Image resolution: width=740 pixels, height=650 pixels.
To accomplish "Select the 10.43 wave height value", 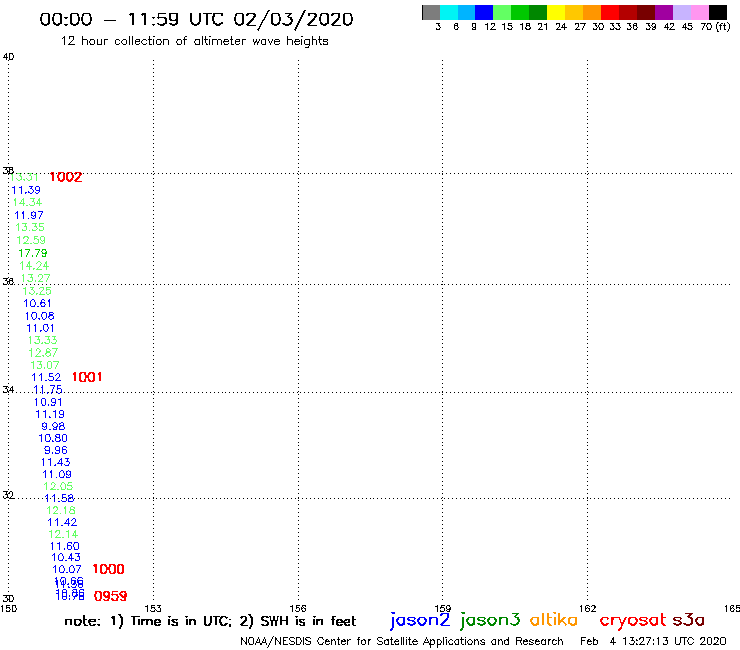I will pos(66,557).
